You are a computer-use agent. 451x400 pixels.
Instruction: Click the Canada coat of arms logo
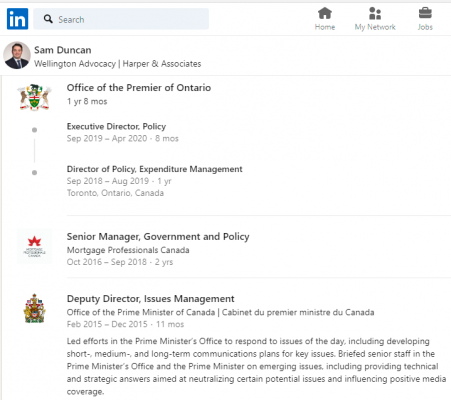(34, 308)
